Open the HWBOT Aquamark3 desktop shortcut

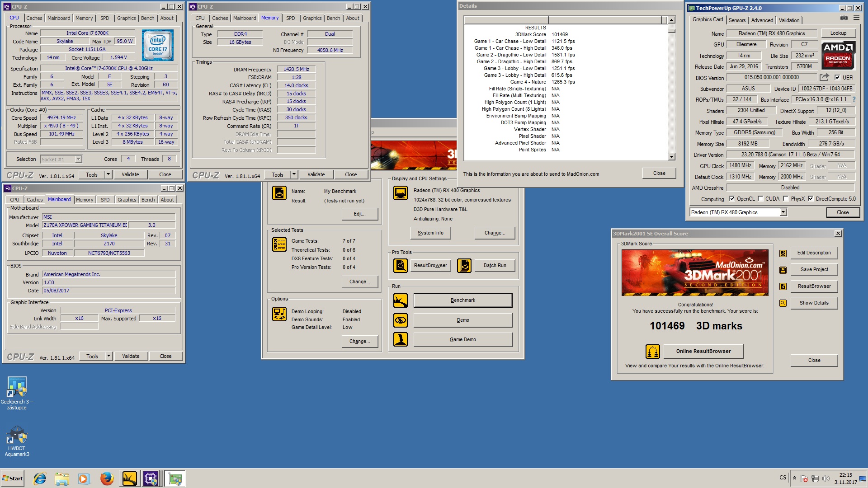coord(17,441)
